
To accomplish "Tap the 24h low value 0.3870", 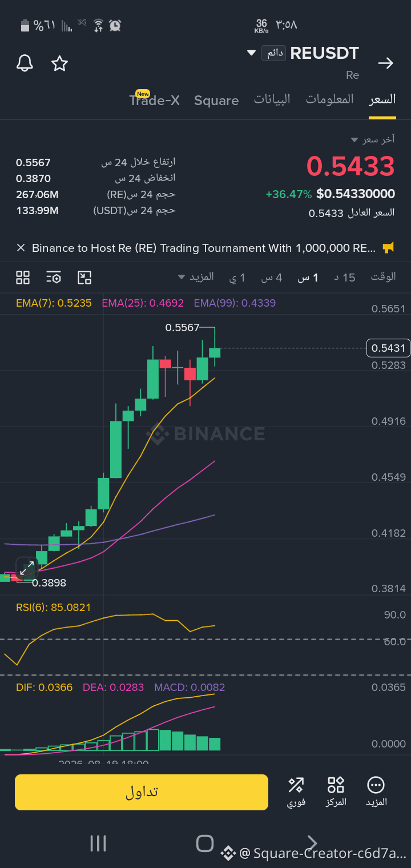I will pos(33,179).
